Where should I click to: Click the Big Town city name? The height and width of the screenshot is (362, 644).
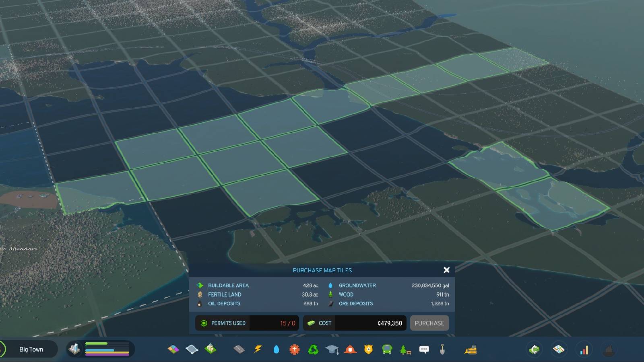(x=31, y=349)
